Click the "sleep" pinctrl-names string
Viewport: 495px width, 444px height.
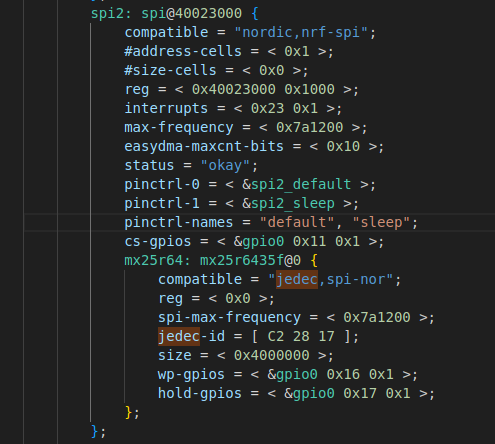point(381,223)
